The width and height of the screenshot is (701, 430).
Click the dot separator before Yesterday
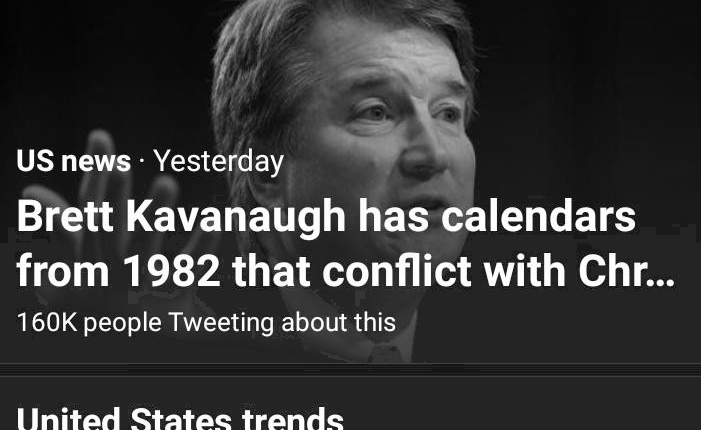point(142,161)
